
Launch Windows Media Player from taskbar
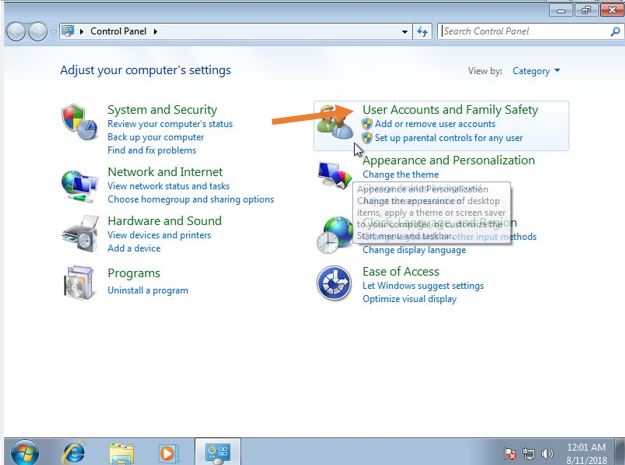click(x=167, y=454)
